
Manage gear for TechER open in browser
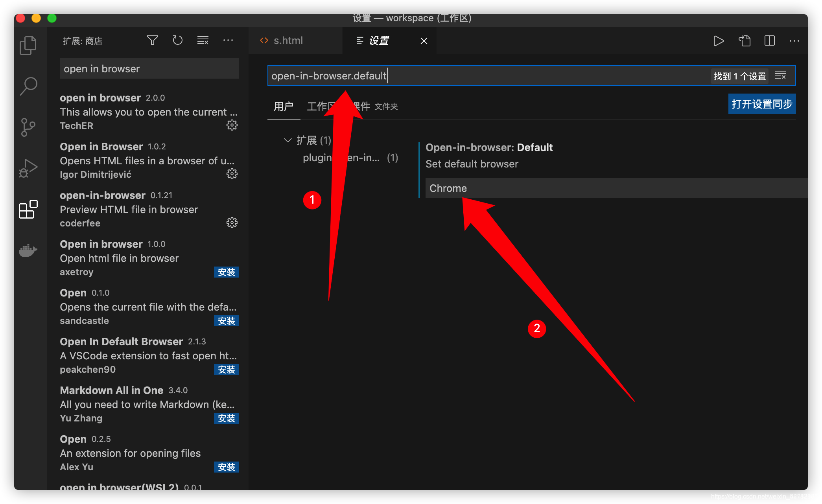point(232,125)
